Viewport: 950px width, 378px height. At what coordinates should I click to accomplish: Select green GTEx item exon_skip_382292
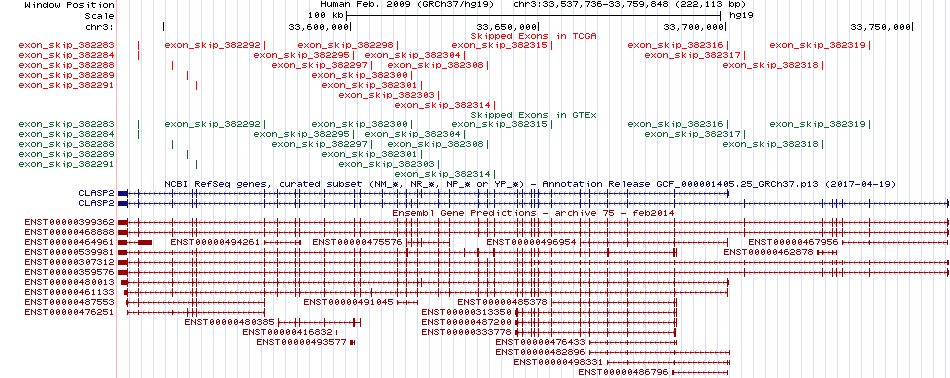click(x=213, y=124)
